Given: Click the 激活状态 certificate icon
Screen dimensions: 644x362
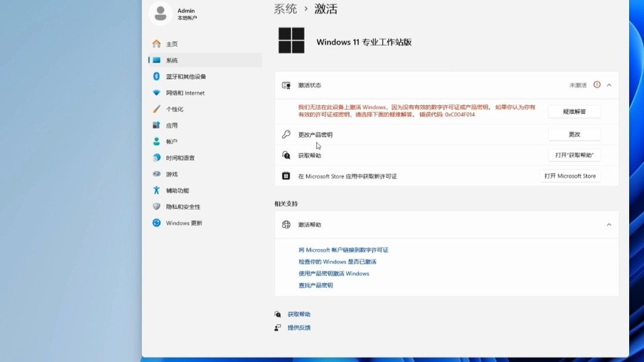Looking at the screenshot, I should [x=286, y=85].
